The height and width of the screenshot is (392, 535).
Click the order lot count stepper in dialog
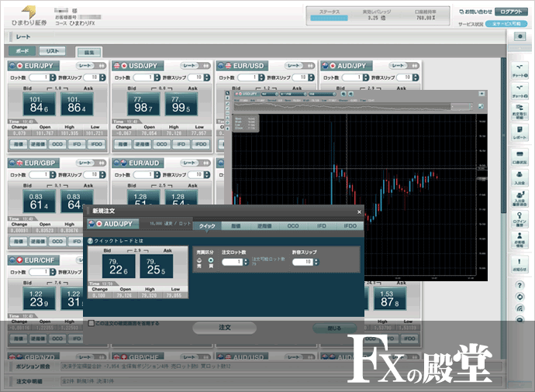pos(246,262)
